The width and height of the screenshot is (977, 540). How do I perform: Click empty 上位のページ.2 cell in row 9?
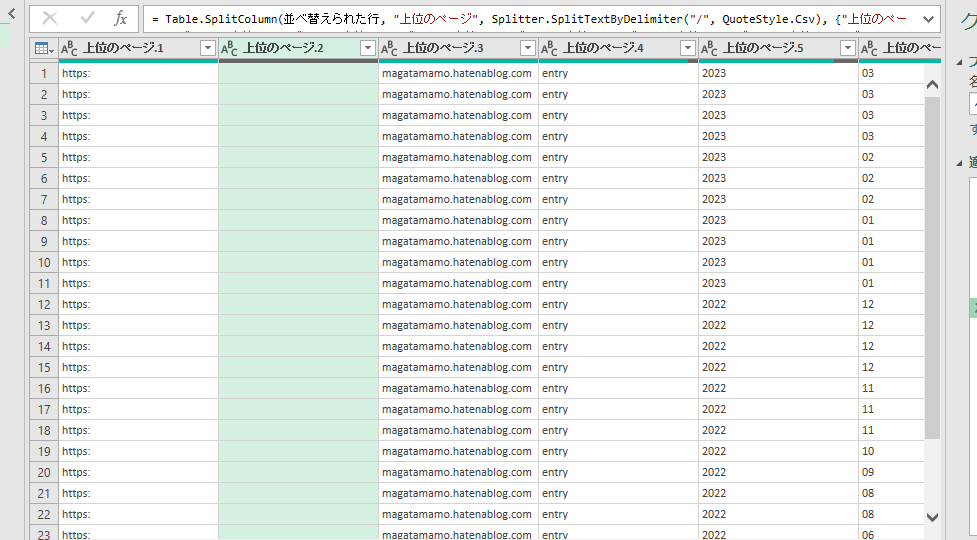click(x=298, y=242)
